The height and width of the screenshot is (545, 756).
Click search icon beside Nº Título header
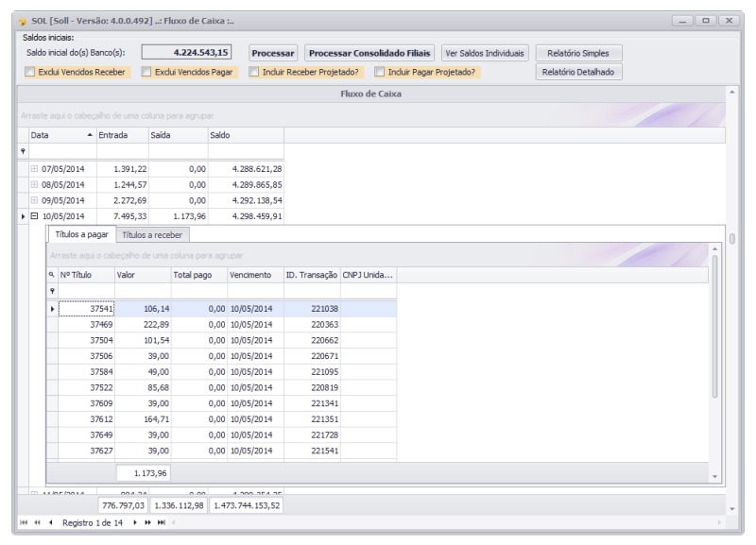(x=53, y=275)
